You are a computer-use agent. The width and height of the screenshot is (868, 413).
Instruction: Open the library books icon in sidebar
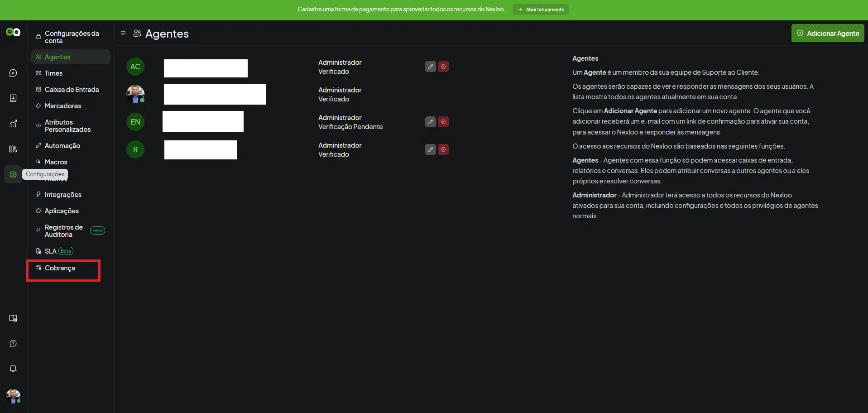tap(13, 149)
